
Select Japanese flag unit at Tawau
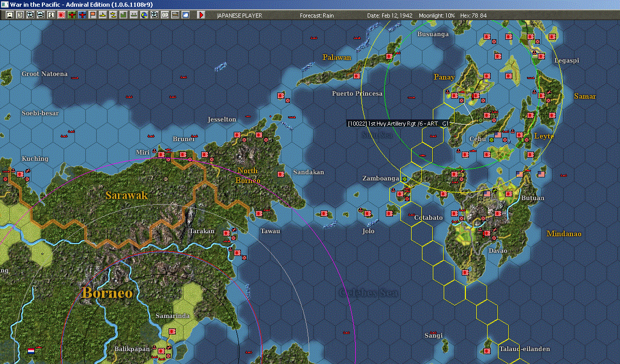259,214
